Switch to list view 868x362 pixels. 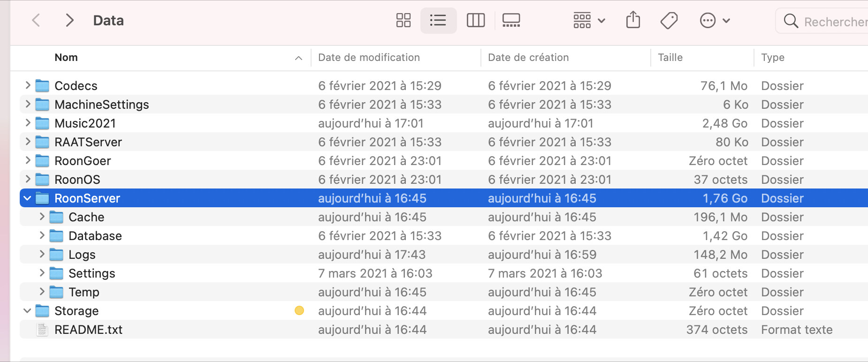[438, 20]
